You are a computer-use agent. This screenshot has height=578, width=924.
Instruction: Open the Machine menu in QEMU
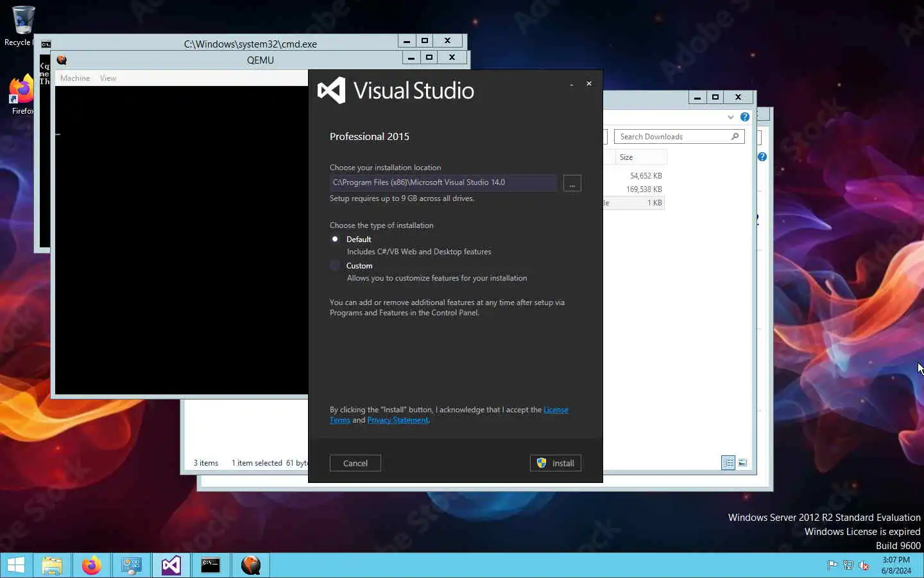(x=75, y=78)
